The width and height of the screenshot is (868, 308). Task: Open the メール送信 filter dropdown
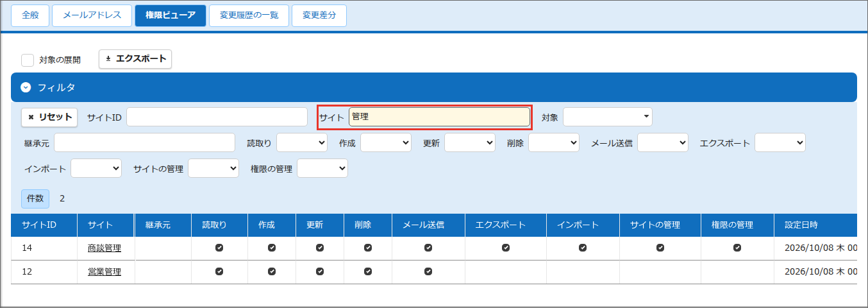663,142
